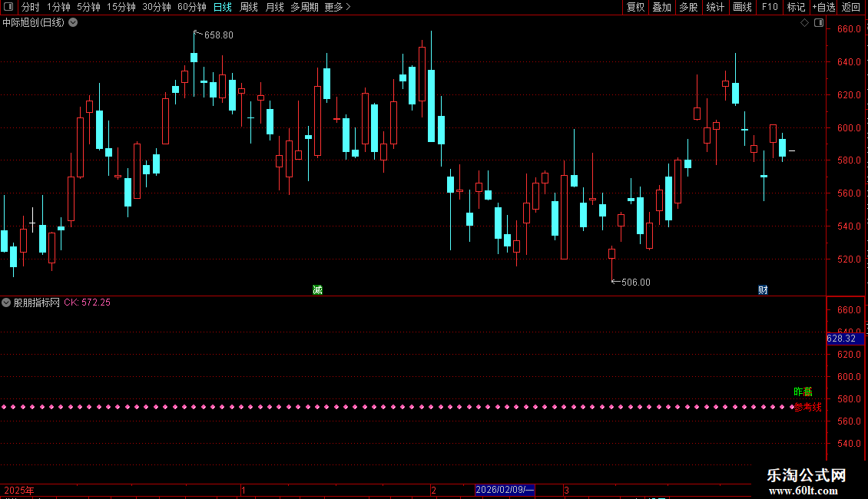Open the 复权 adjustment menu

pos(635,7)
